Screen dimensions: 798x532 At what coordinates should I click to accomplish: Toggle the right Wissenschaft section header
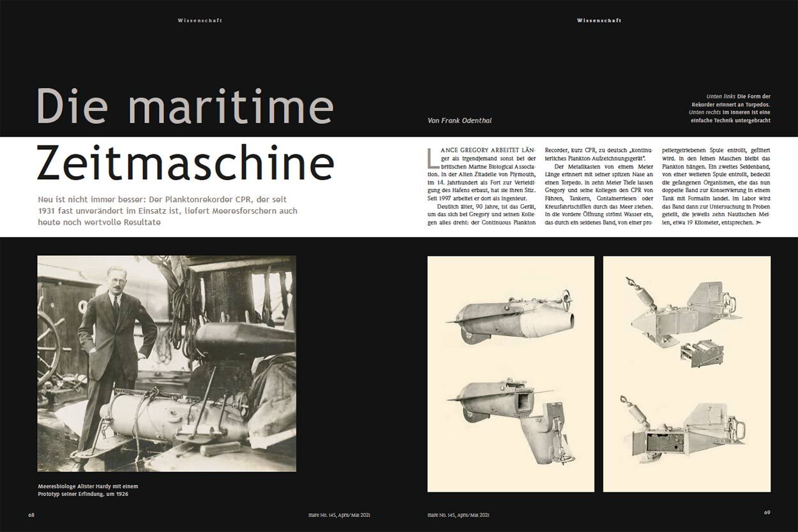pos(600,20)
